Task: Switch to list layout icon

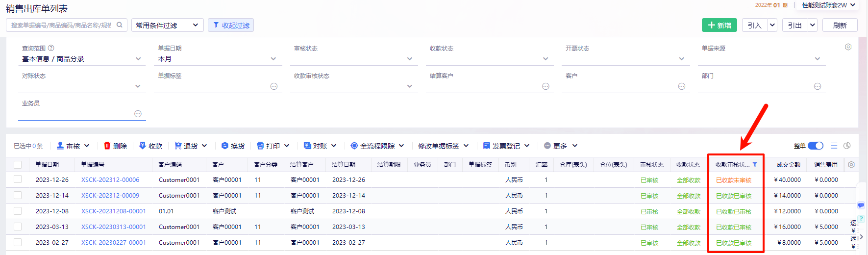Action: click(834, 146)
